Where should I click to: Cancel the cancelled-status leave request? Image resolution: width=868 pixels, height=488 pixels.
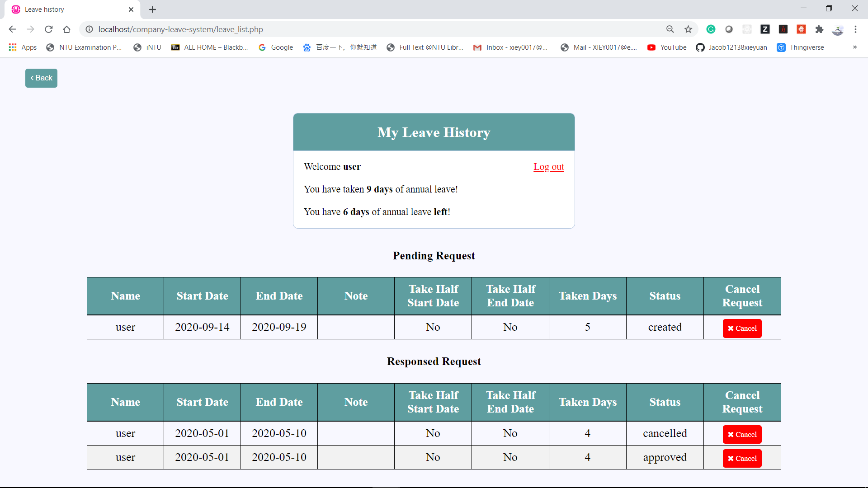[x=742, y=435]
